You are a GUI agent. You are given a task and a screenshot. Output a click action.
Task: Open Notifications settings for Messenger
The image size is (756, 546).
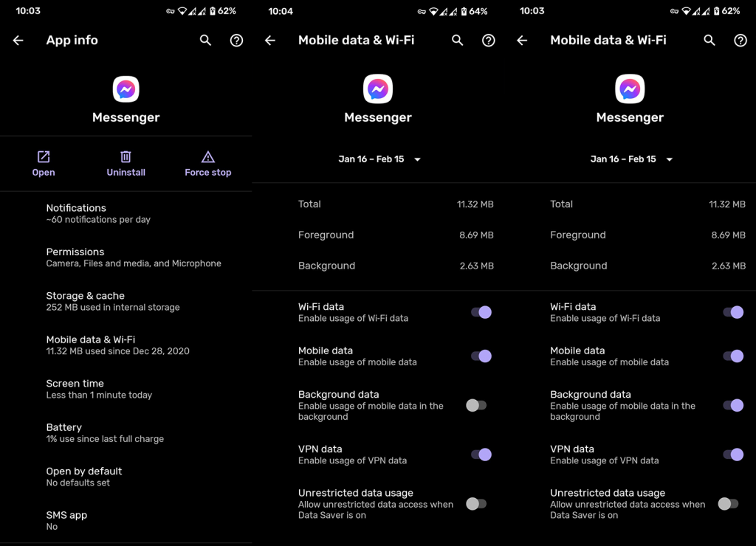[x=126, y=213]
